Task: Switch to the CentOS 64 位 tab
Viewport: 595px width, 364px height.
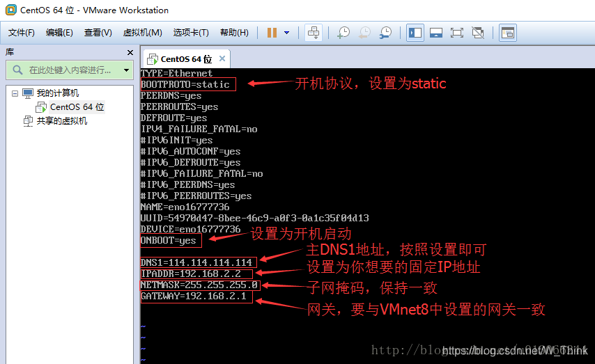Action: pyautogui.click(x=186, y=59)
